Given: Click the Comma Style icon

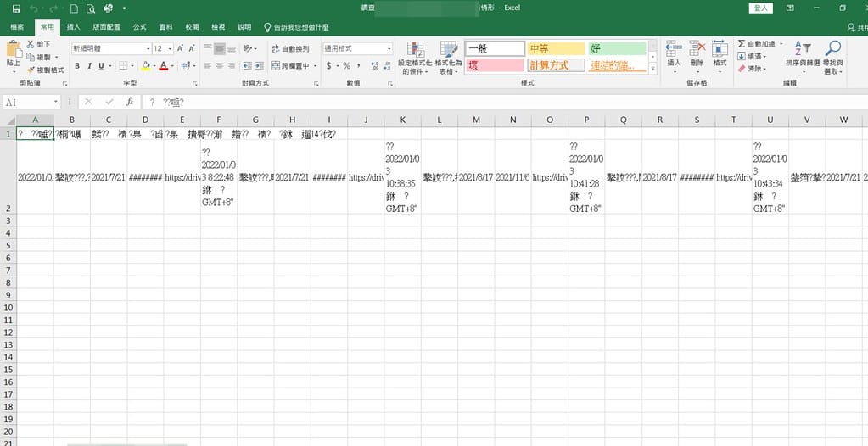Looking at the screenshot, I should click(359, 66).
